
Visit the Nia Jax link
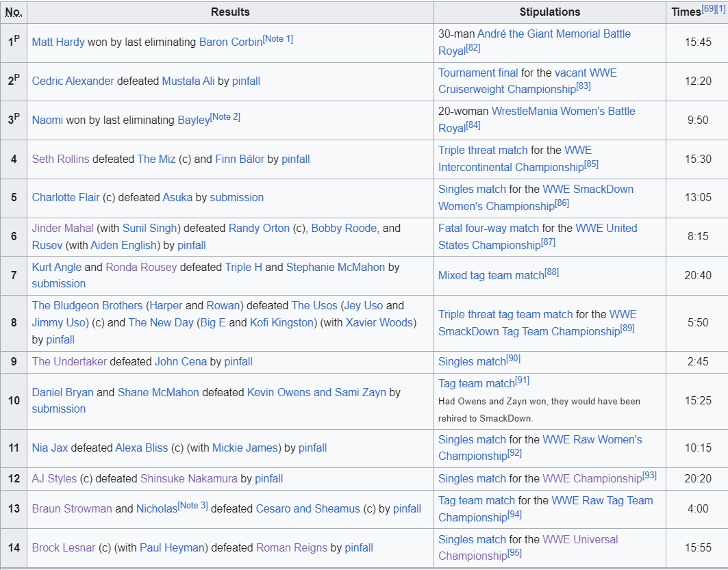50,448
